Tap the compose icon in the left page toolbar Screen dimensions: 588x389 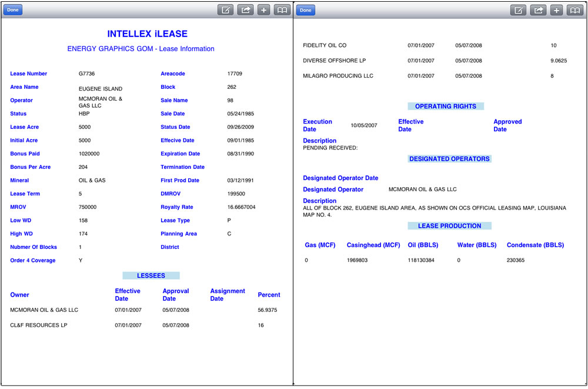click(225, 10)
